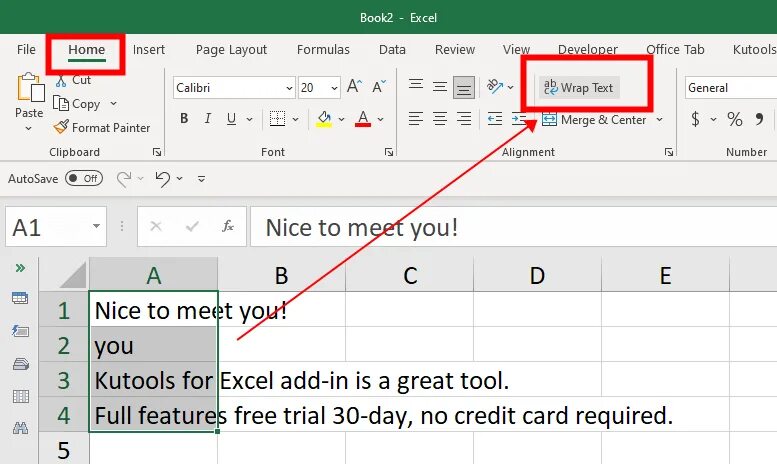Click the Orientation text angle icon
Image resolution: width=777 pixels, height=464 pixels.
tap(495, 87)
